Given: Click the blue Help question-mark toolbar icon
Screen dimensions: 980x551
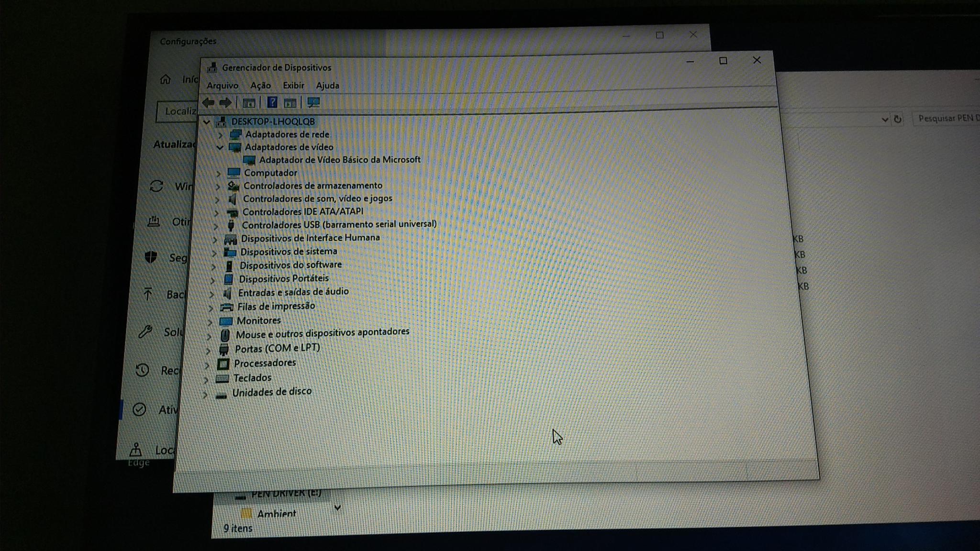Looking at the screenshot, I should pos(272,102).
